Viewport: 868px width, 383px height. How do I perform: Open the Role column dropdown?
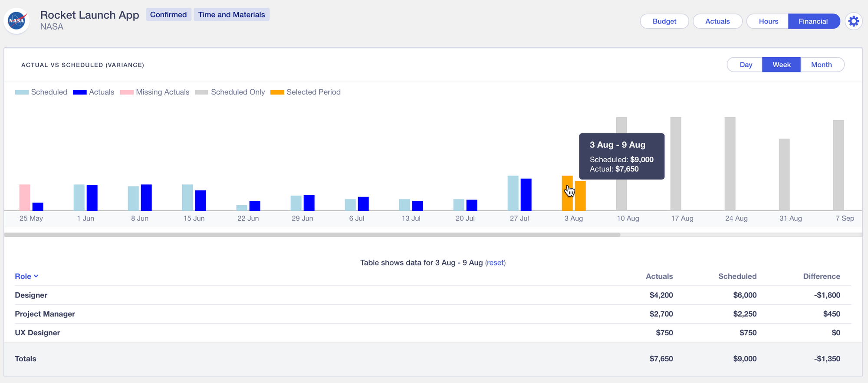[26, 276]
